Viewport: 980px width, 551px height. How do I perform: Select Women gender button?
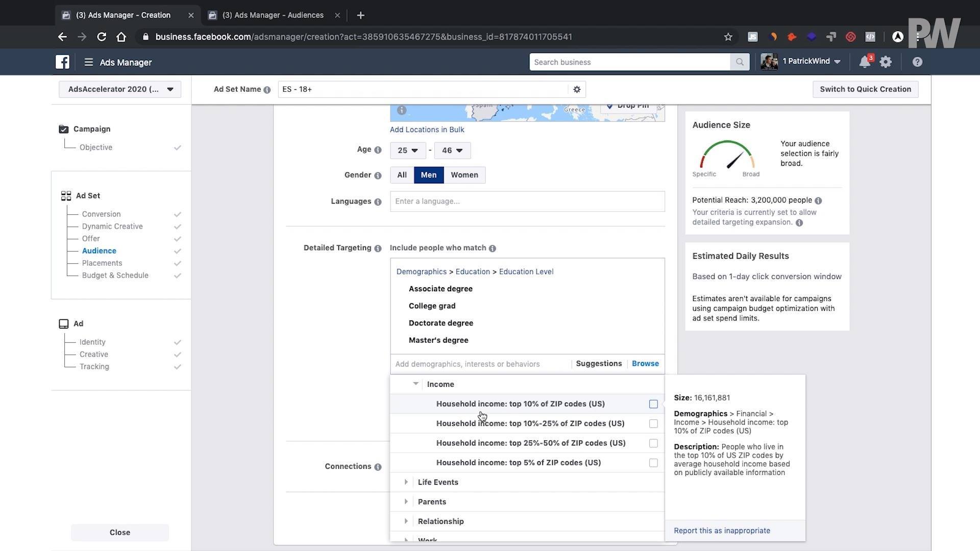coord(464,175)
